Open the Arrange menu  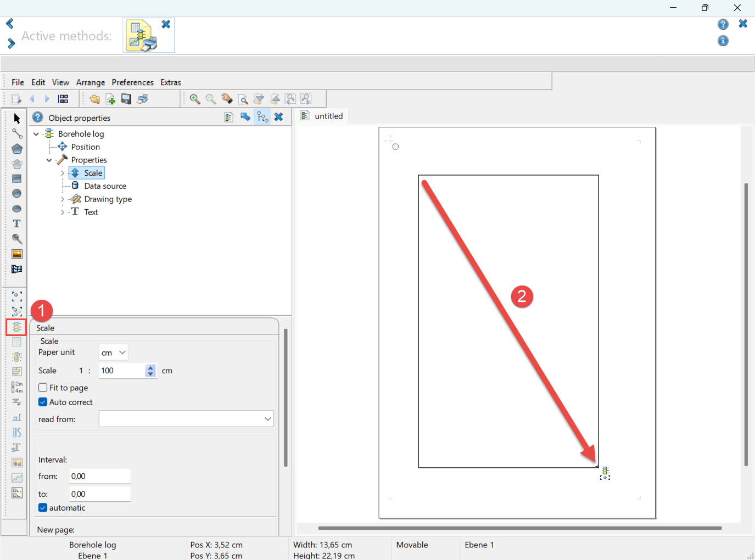pos(90,82)
